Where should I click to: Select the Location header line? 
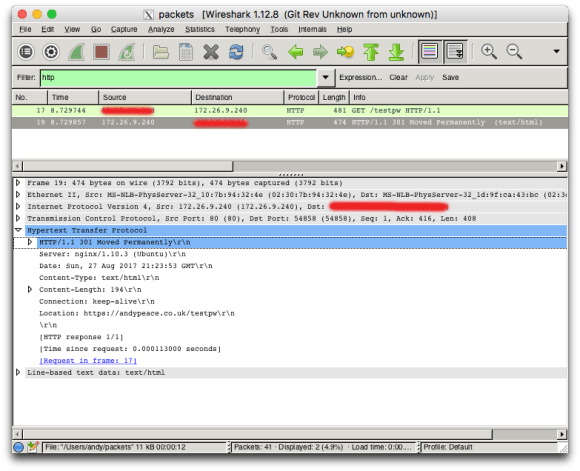coord(137,313)
